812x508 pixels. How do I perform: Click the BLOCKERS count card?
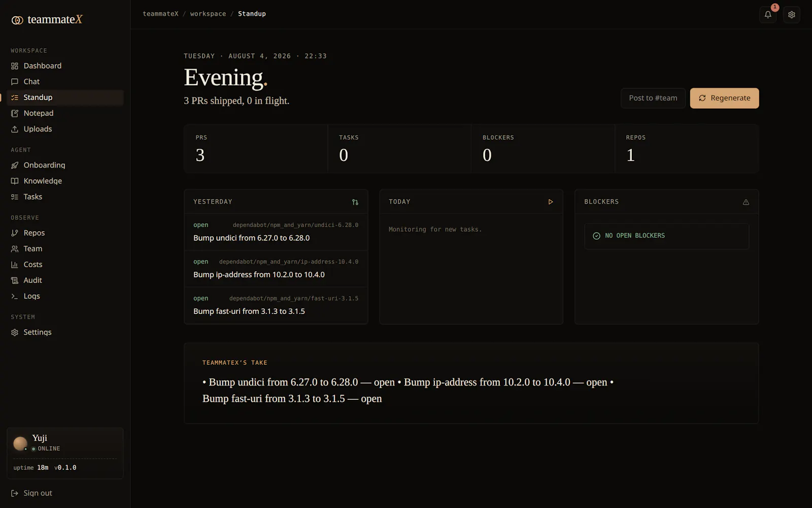pos(543,148)
